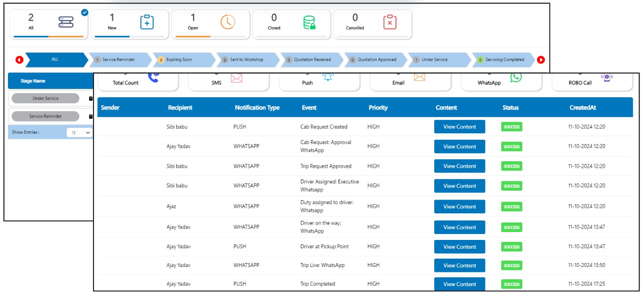This screenshot has height=295, width=644.
Task: Open the Show Entries dropdown
Action: pos(80,132)
